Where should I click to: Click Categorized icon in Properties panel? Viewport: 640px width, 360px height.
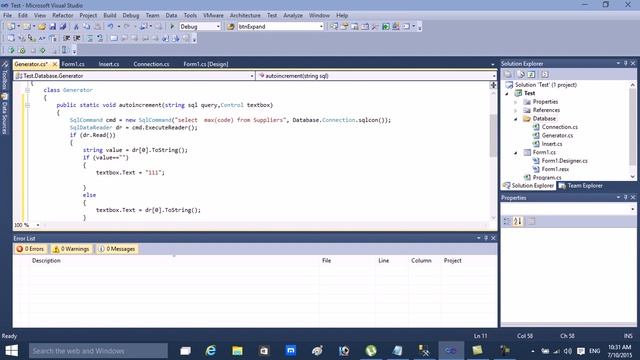coord(507,221)
